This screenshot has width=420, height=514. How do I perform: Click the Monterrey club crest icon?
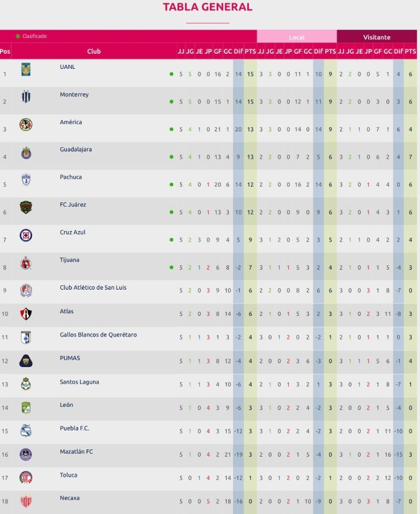pyautogui.click(x=26, y=97)
